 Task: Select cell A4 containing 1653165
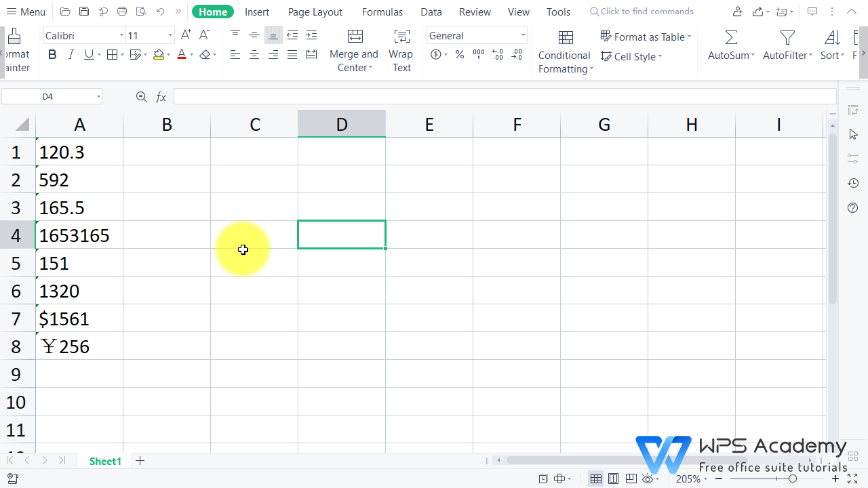(x=79, y=235)
